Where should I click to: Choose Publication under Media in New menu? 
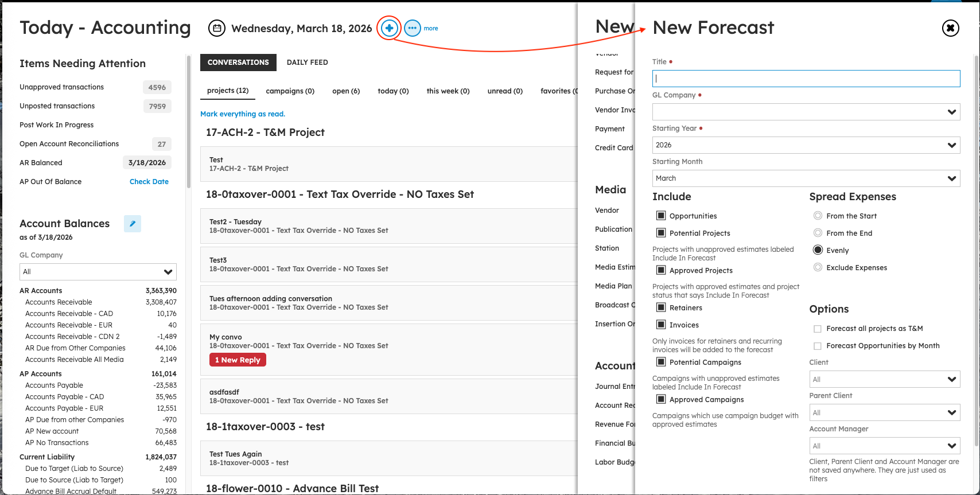pyautogui.click(x=613, y=229)
